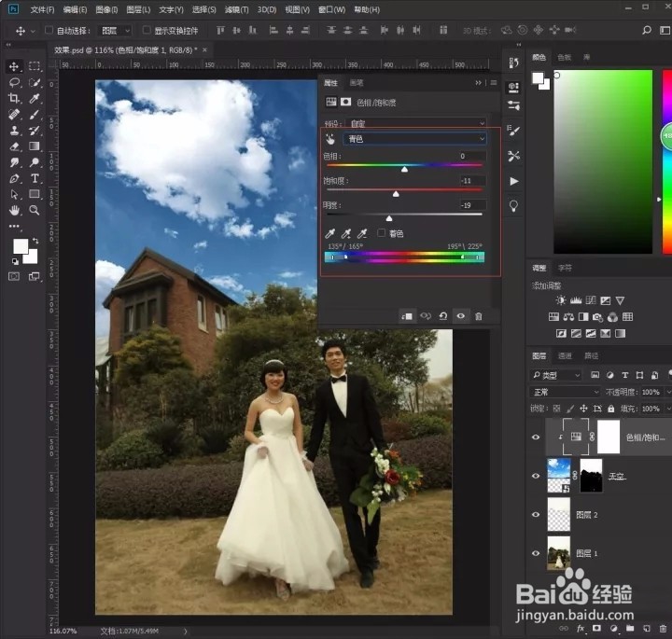The width and height of the screenshot is (672, 639).
Task: Enable Show Transform Controls checkbox
Action: [147, 30]
